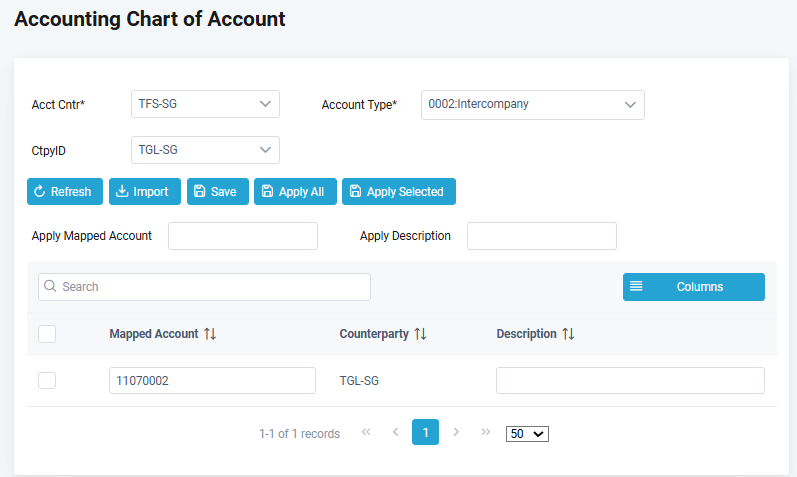
Task: Sort by Description column arrows
Action: point(568,334)
